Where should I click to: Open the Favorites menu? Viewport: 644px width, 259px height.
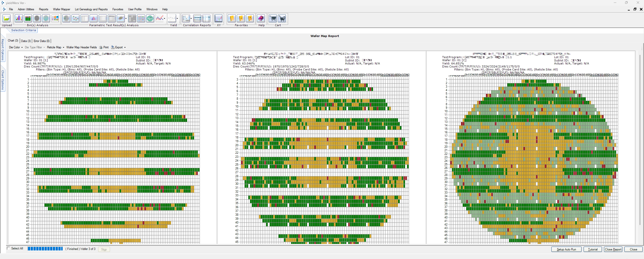(118, 9)
